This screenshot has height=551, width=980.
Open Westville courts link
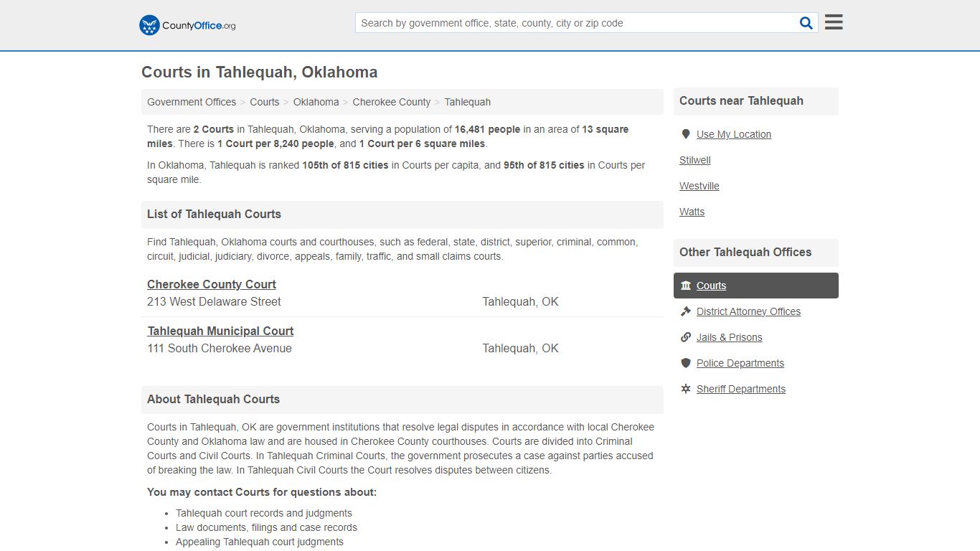699,186
